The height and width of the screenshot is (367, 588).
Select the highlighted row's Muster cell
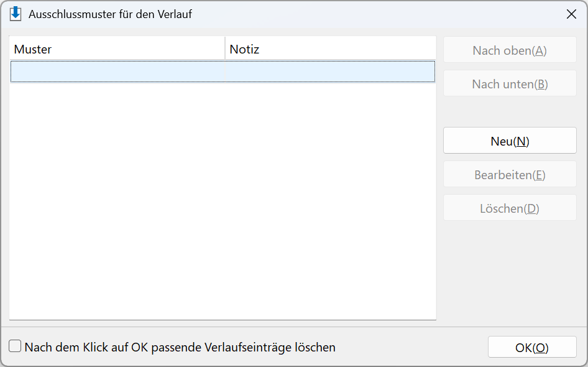pos(117,72)
